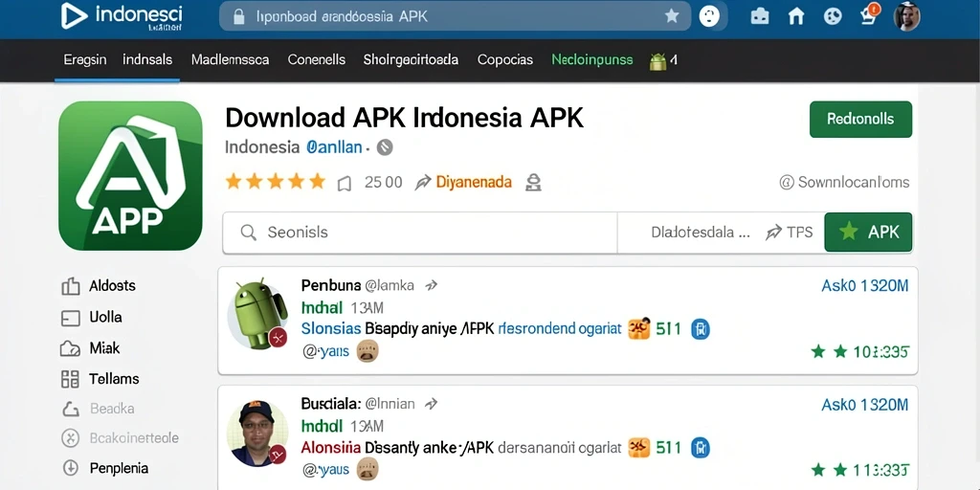Open the Madlennssca tab

coord(230,60)
